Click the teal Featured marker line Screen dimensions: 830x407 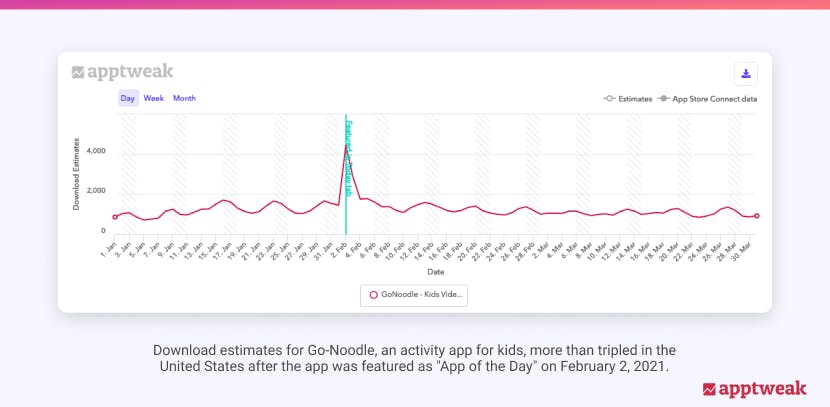point(346,180)
